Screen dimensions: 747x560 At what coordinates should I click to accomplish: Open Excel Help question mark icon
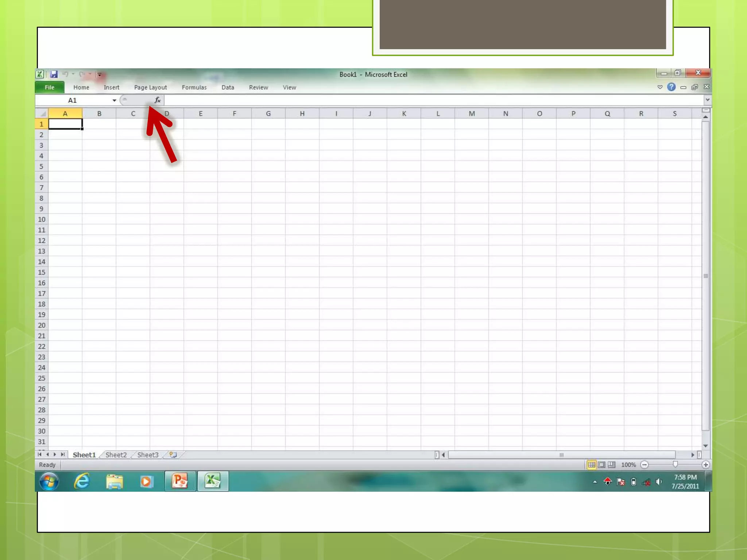(x=671, y=87)
